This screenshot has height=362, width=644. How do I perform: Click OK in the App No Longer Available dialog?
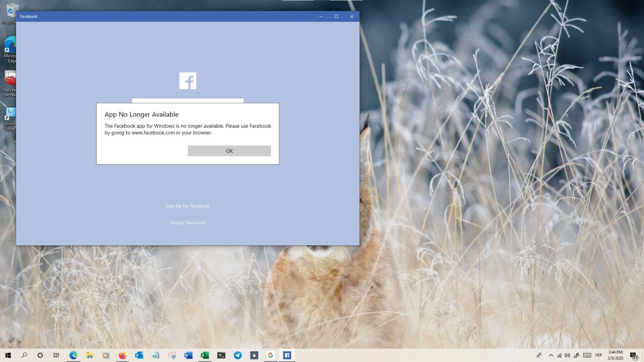coord(229,151)
